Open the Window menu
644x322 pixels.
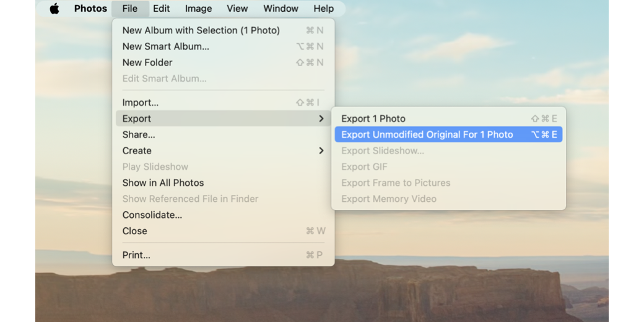click(x=281, y=9)
